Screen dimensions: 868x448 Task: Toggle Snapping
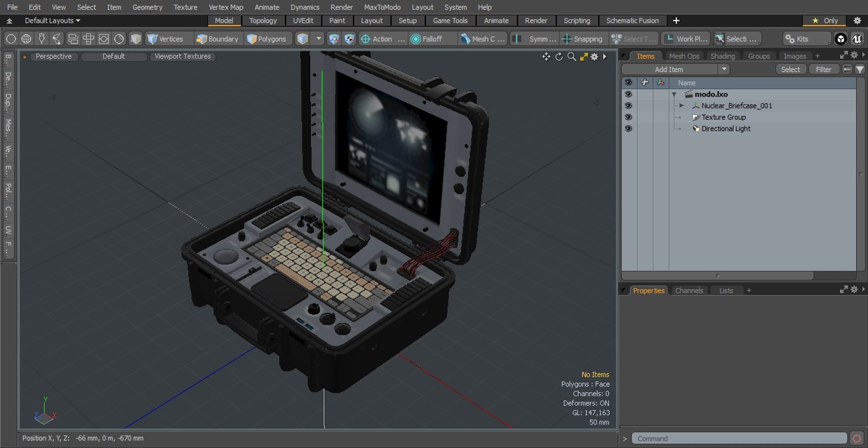582,39
